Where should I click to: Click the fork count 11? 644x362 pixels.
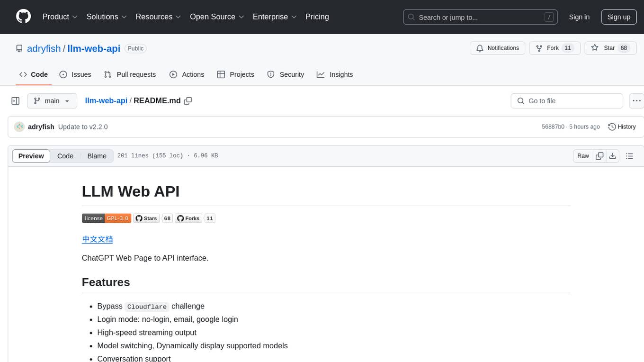click(x=568, y=48)
